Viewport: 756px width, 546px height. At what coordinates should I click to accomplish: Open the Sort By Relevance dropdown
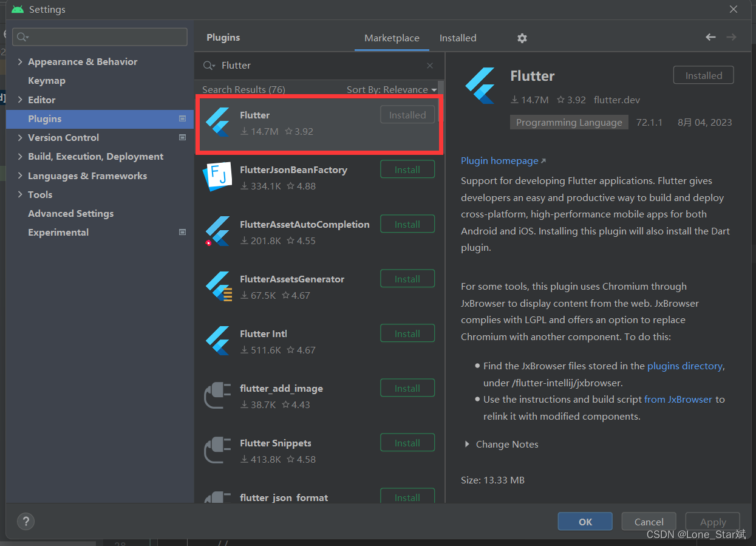click(392, 90)
